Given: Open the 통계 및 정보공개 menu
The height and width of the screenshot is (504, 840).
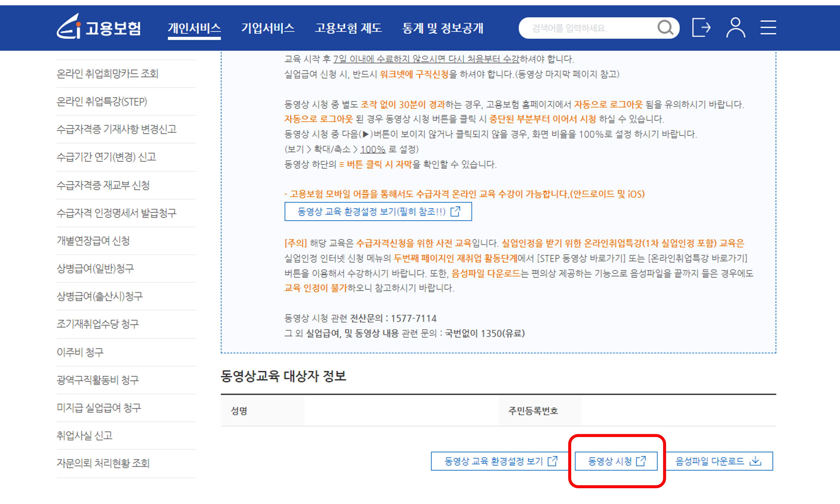Looking at the screenshot, I should click(442, 28).
